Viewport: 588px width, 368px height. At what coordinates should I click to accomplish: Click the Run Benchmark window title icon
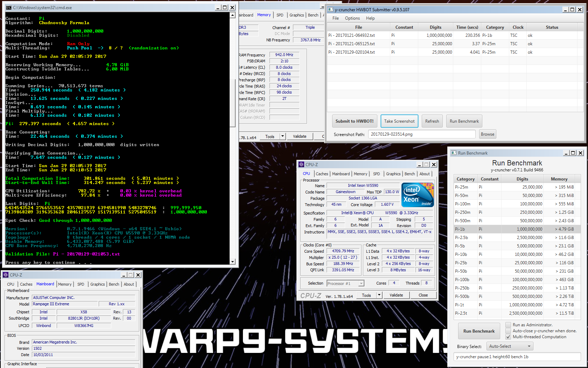click(454, 153)
